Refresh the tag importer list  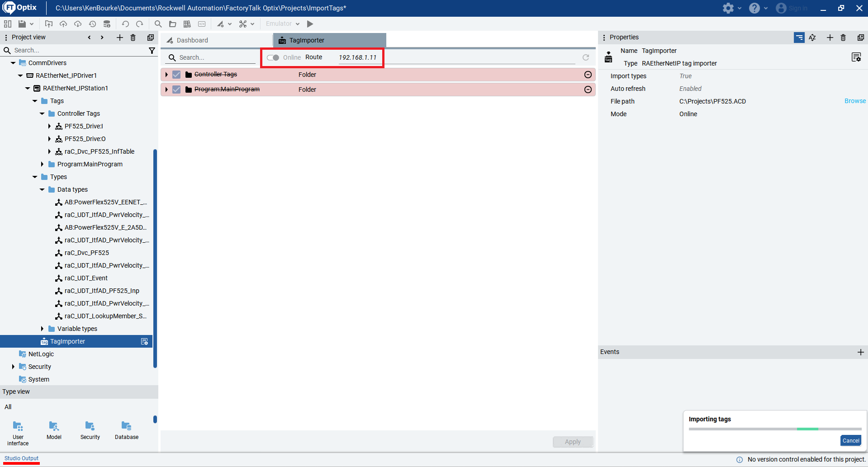point(586,57)
